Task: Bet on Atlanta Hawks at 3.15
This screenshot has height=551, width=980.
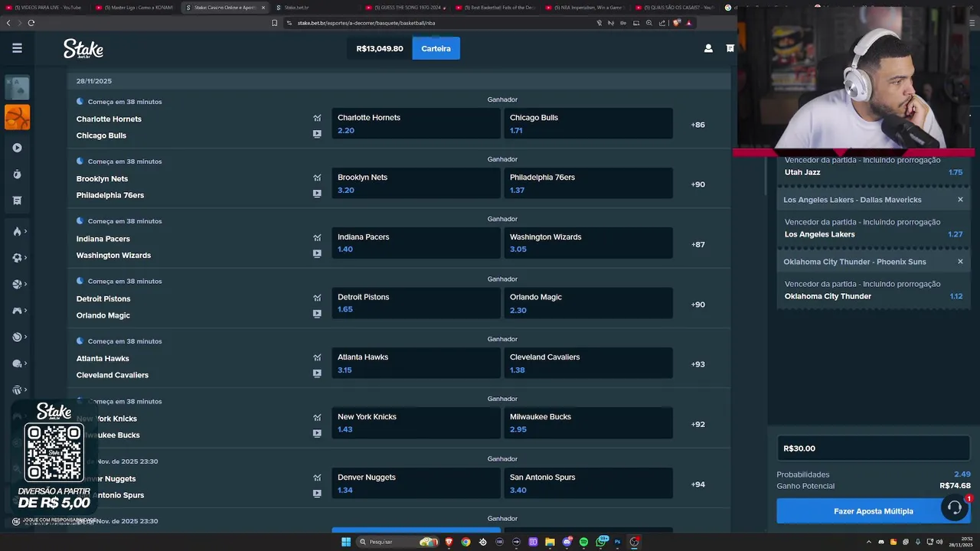Action: tap(416, 364)
